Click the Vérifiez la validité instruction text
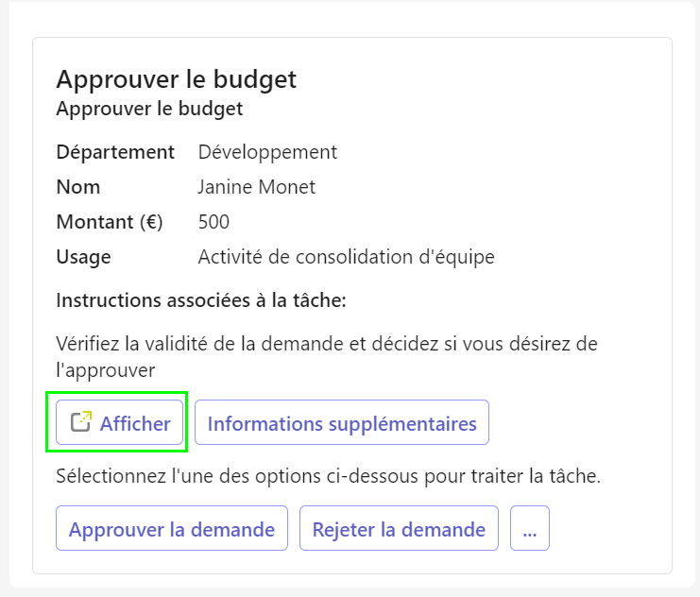The image size is (700, 597). [x=327, y=357]
